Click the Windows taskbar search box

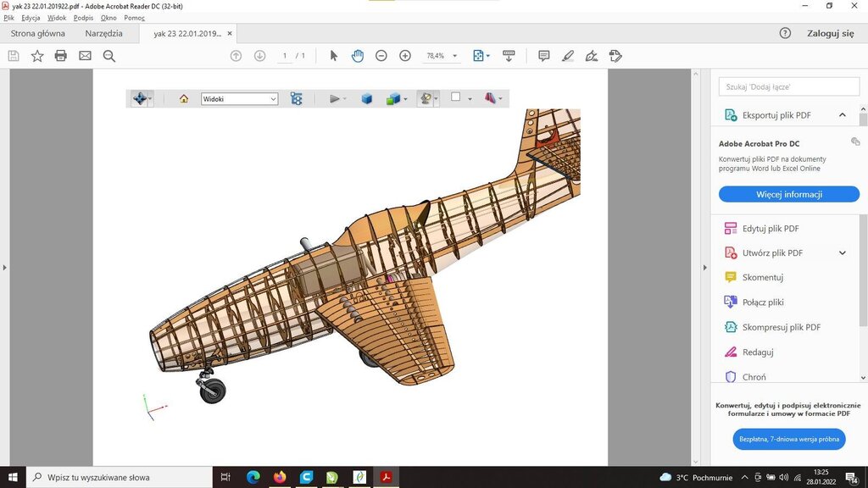119,477
